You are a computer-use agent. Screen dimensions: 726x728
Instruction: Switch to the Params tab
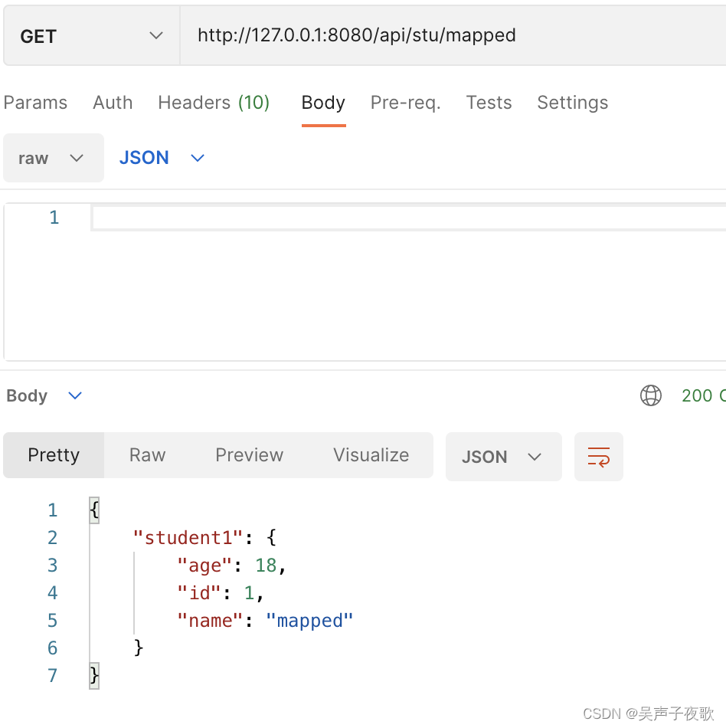point(35,103)
